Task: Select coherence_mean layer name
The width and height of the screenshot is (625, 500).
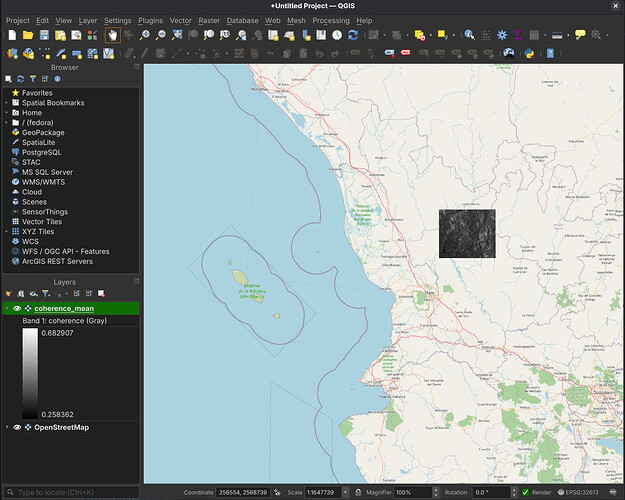Action: pyautogui.click(x=64, y=308)
